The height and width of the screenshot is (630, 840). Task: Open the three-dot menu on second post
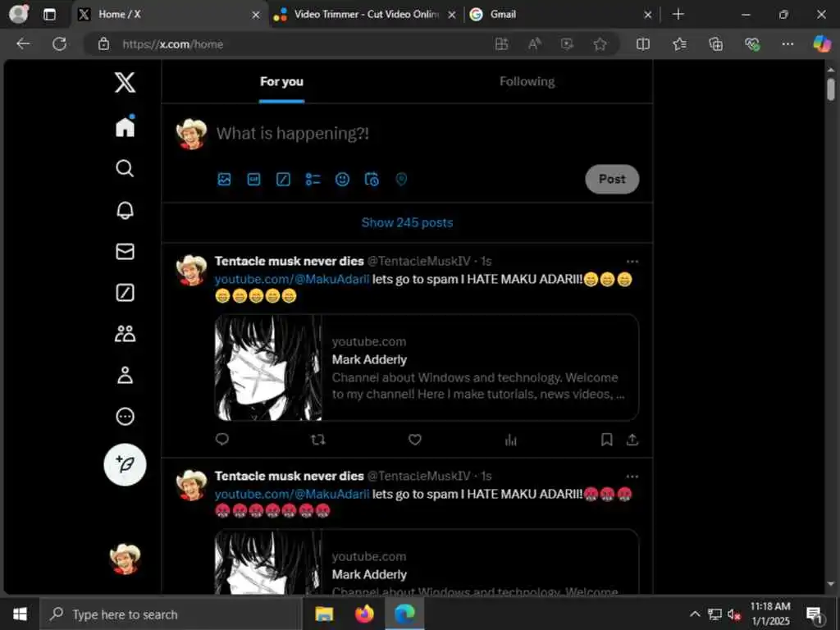pyautogui.click(x=632, y=477)
